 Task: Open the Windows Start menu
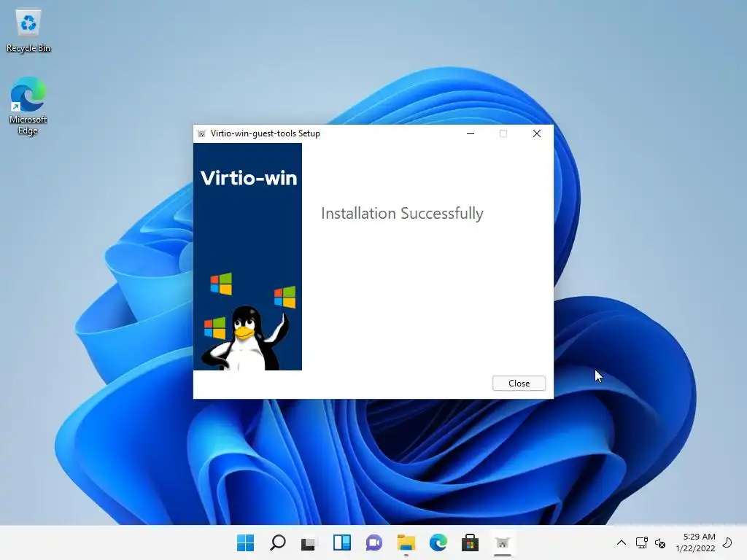click(246, 542)
